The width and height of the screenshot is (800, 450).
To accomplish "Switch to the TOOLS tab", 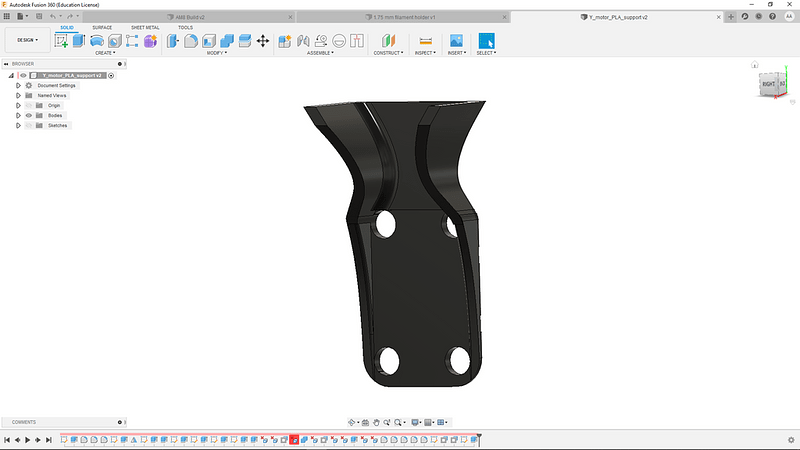I will click(x=185, y=28).
